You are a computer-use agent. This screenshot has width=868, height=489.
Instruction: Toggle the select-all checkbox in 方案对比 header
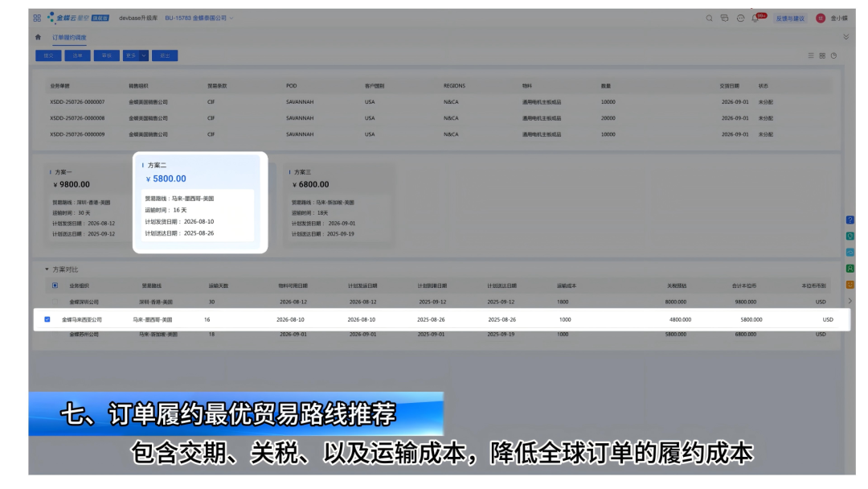coord(55,286)
